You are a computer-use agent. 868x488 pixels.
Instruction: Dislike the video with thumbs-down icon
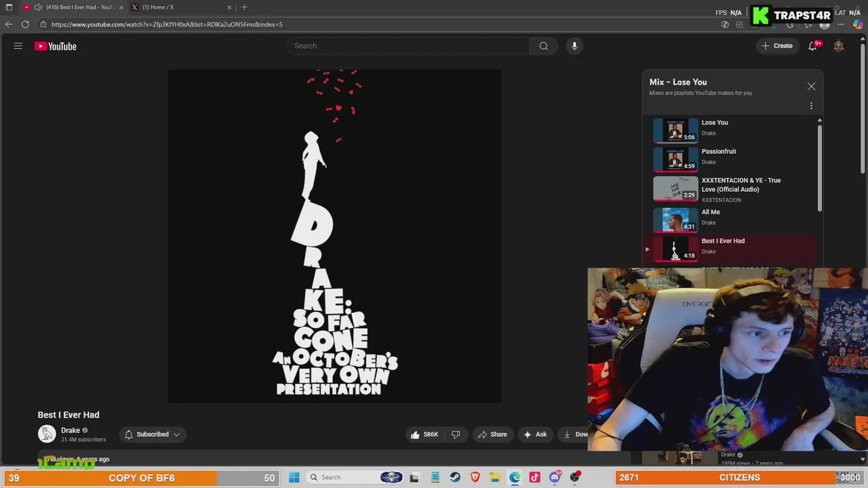point(456,434)
